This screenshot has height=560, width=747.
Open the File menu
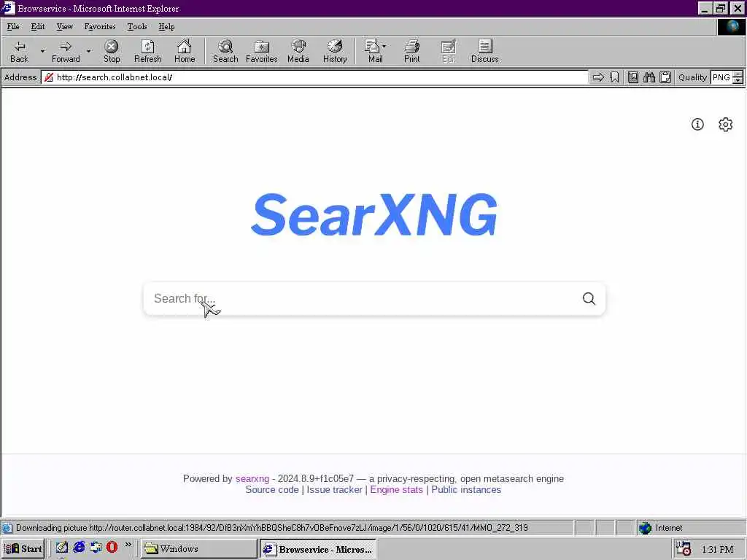[13, 27]
